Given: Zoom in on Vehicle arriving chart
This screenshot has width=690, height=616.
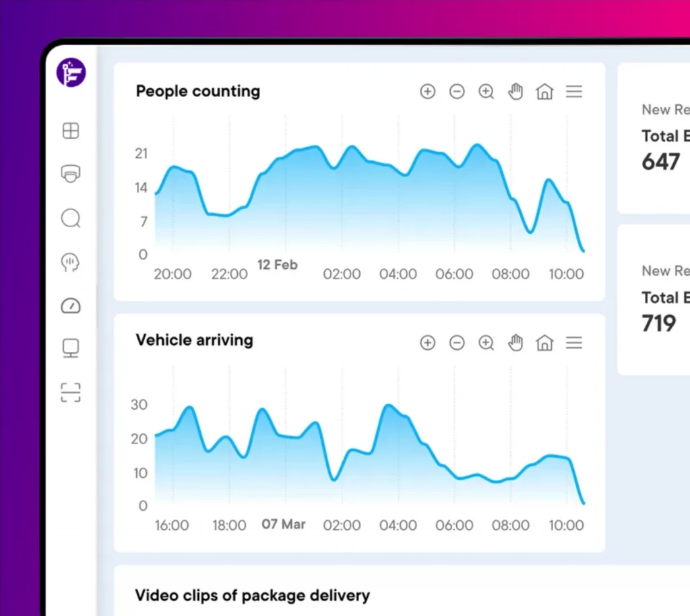Looking at the screenshot, I should [428, 343].
